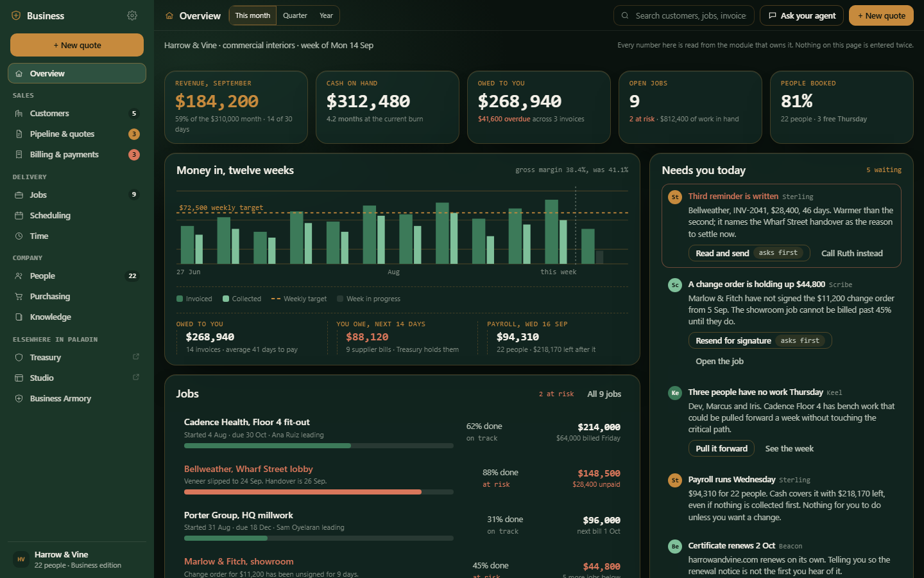
Task: Click the Customers sidebar icon
Action: click(19, 114)
